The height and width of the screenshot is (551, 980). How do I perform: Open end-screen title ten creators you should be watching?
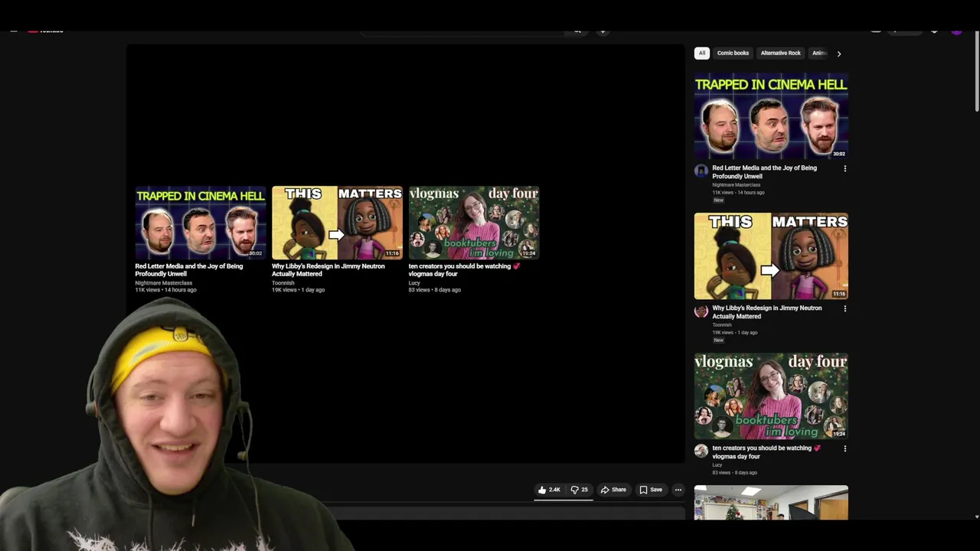[464, 269]
